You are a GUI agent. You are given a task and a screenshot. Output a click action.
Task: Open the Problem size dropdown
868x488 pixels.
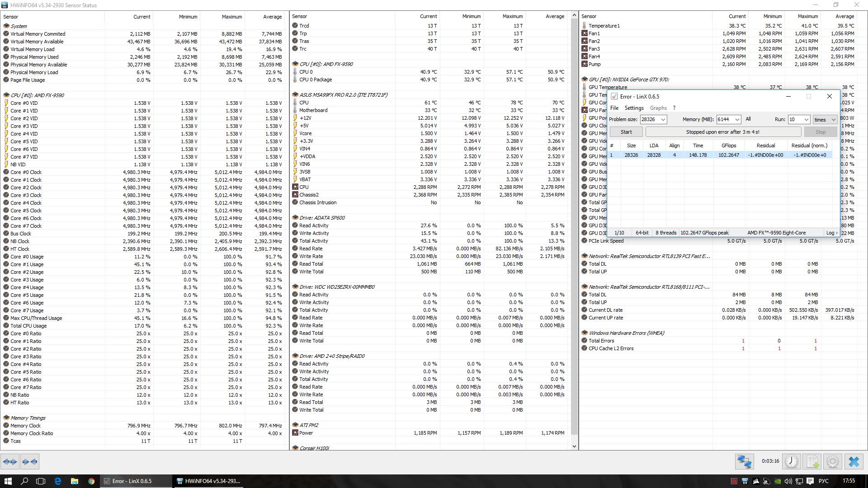[663, 119]
